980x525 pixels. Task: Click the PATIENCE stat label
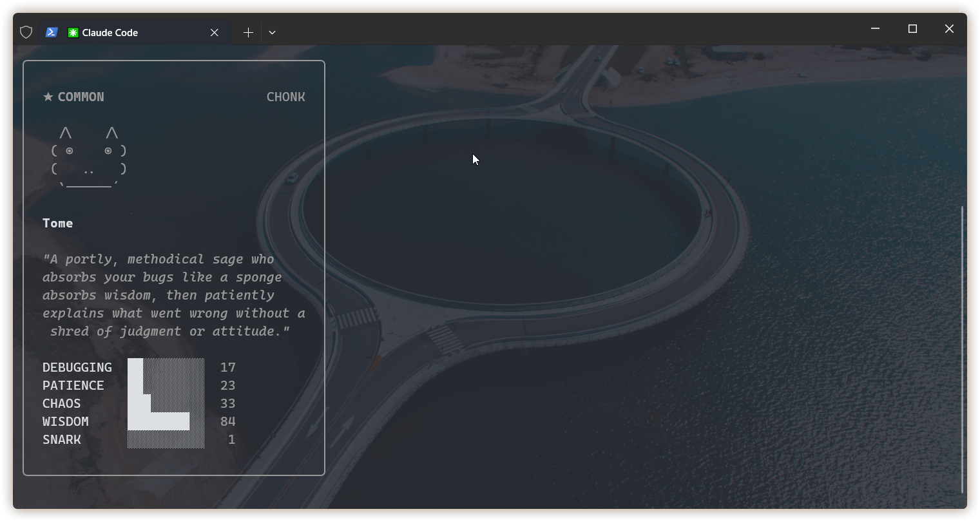tap(73, 385)
